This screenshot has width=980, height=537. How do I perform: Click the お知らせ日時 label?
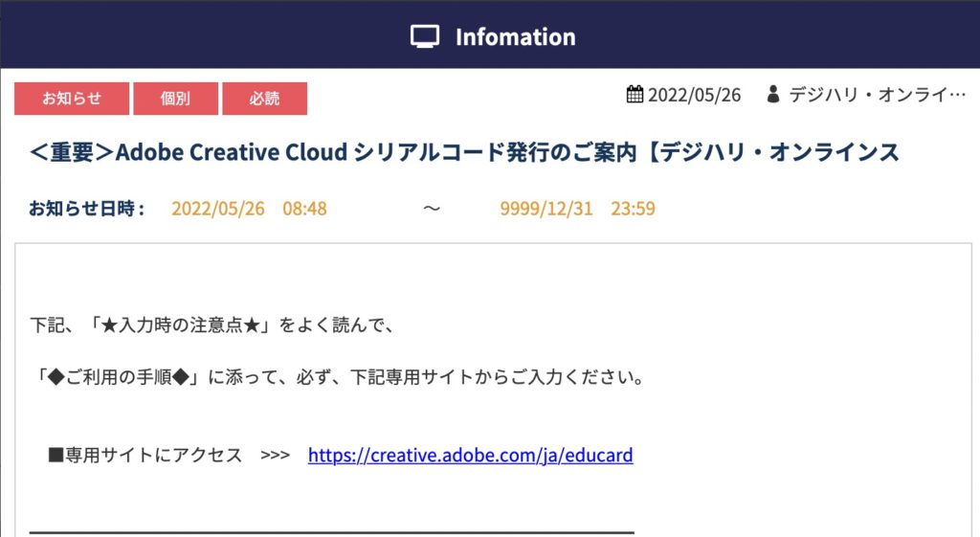[86, 209]
